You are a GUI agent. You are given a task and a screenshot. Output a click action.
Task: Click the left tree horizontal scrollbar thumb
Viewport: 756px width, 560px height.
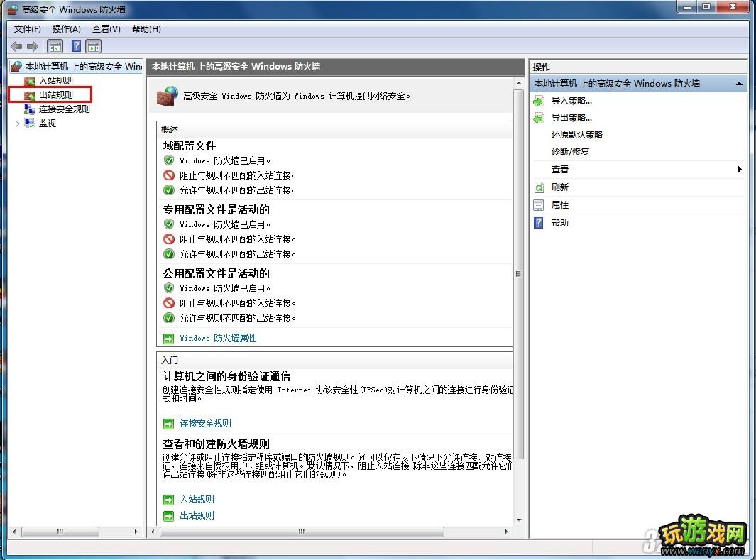(x=60, y=532)
